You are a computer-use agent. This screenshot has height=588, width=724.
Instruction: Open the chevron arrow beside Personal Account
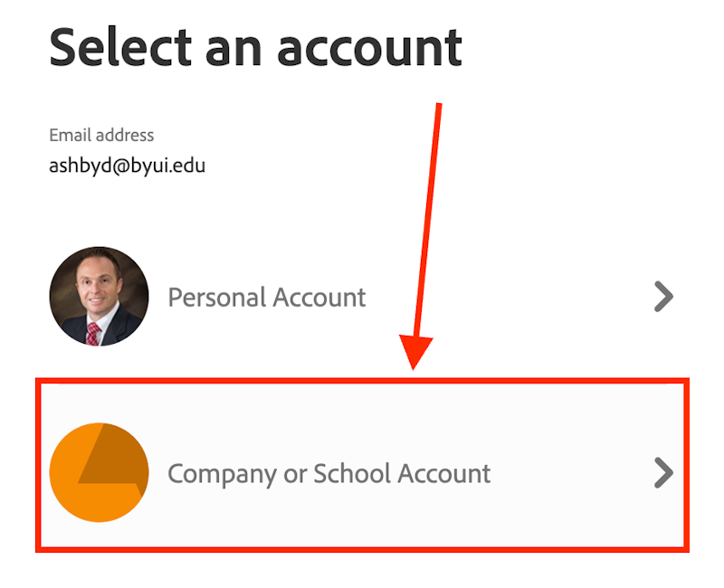(x=663, y=297)
